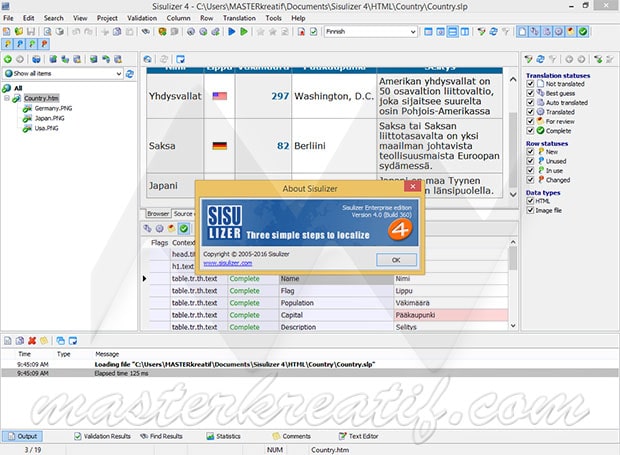This screenshot has height=455, width=620.
Task: Select the Pääkaupunki translation cell
Action: [451, 315]
